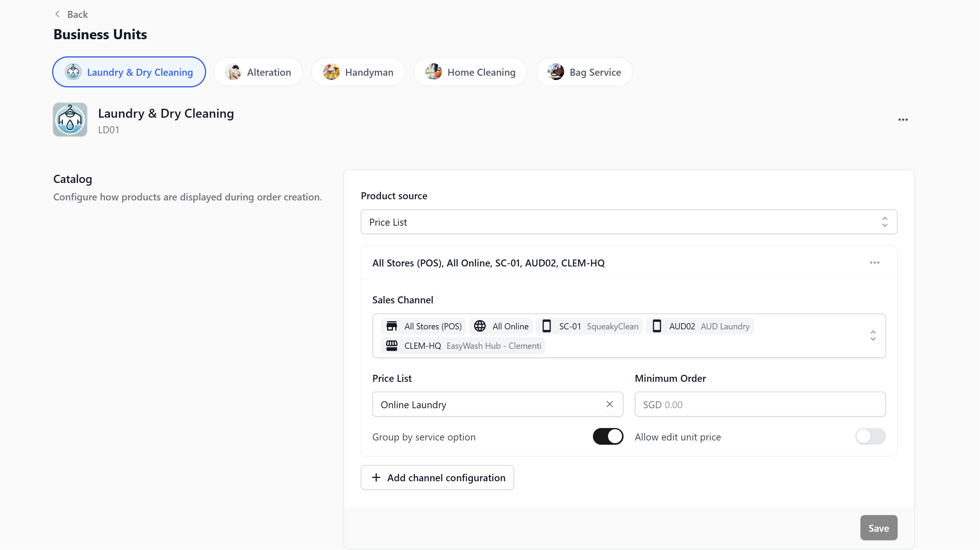Open the Product source Price List dropdown
The image size is (980, 550).
pyautogui.click(x=629, y=222)
